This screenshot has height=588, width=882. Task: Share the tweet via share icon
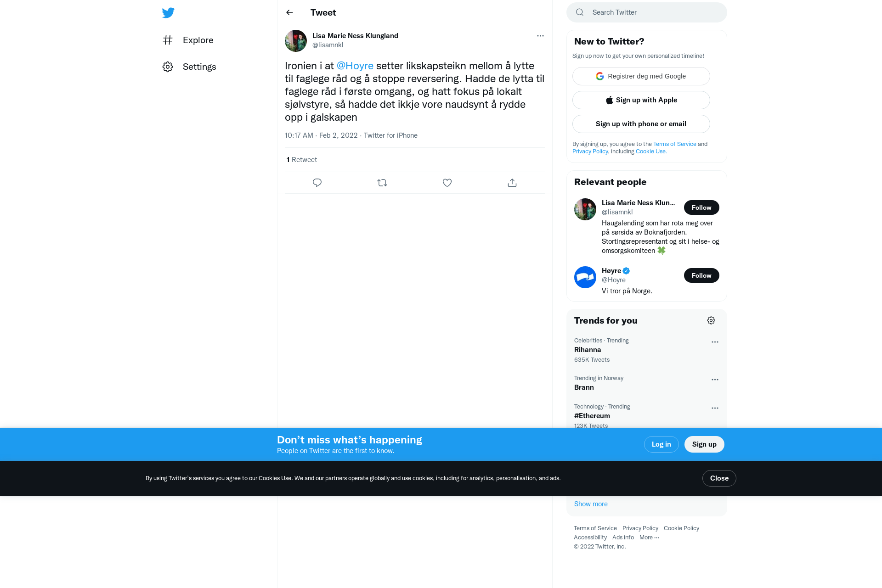[x=512, y=183]
